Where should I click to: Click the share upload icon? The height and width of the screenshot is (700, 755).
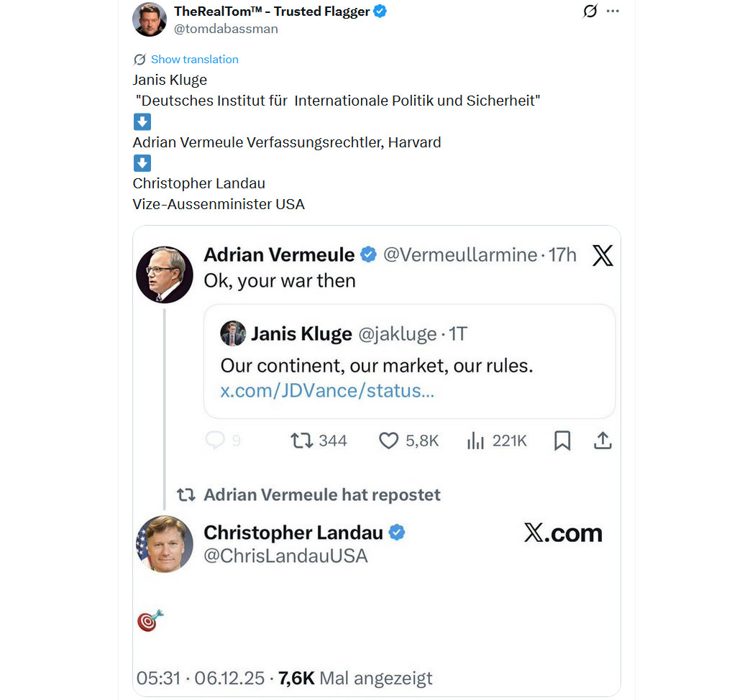(603, 440)
